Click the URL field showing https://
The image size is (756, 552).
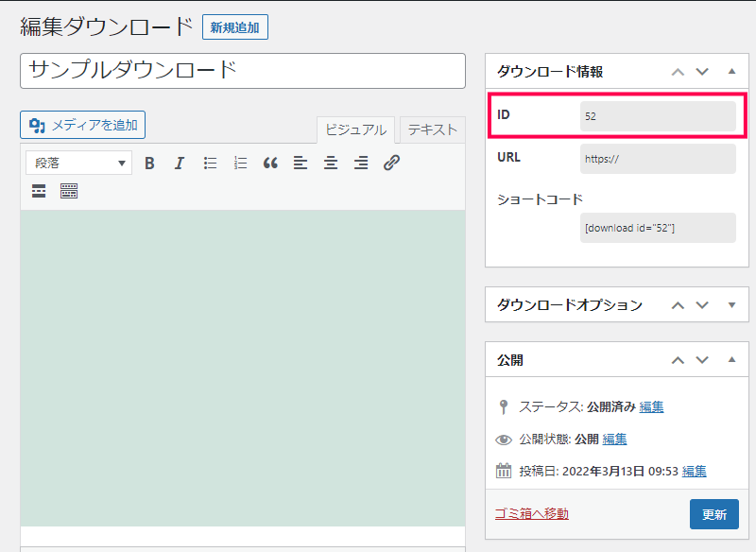(x=658, y=159)
